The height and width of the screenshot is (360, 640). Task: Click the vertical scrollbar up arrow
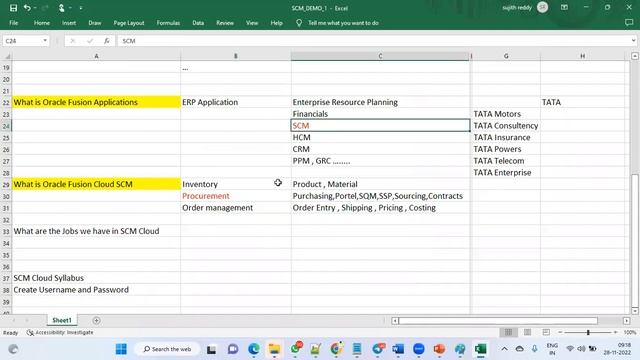click(635, 56)
